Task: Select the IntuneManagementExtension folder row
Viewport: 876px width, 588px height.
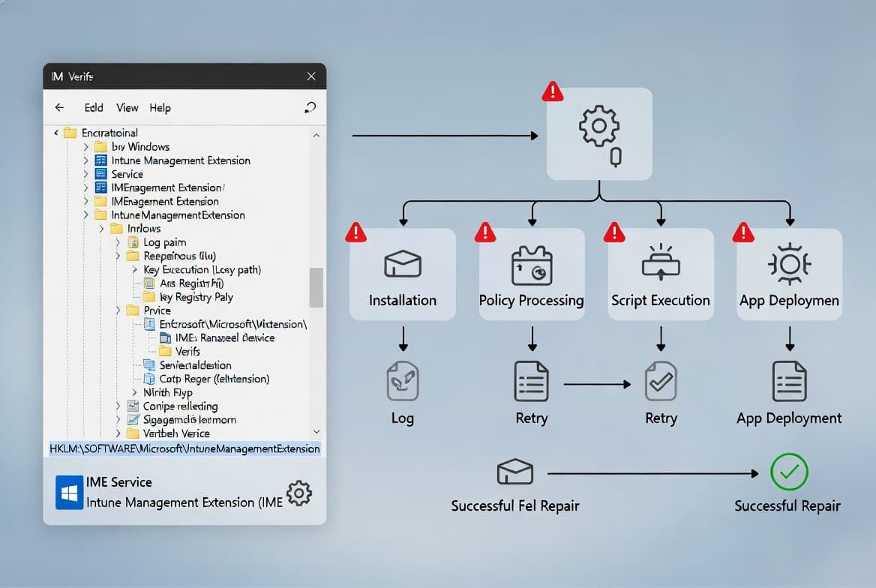Action: coord(169,215)
